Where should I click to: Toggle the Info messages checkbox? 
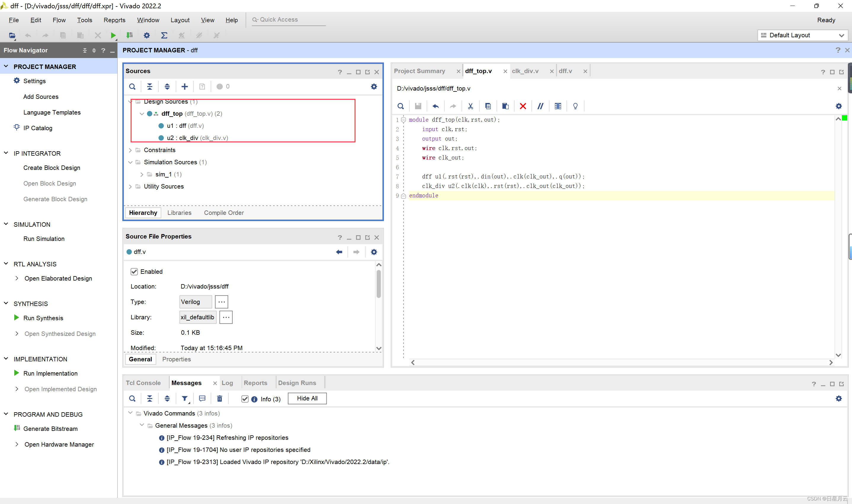click(245, 399)
